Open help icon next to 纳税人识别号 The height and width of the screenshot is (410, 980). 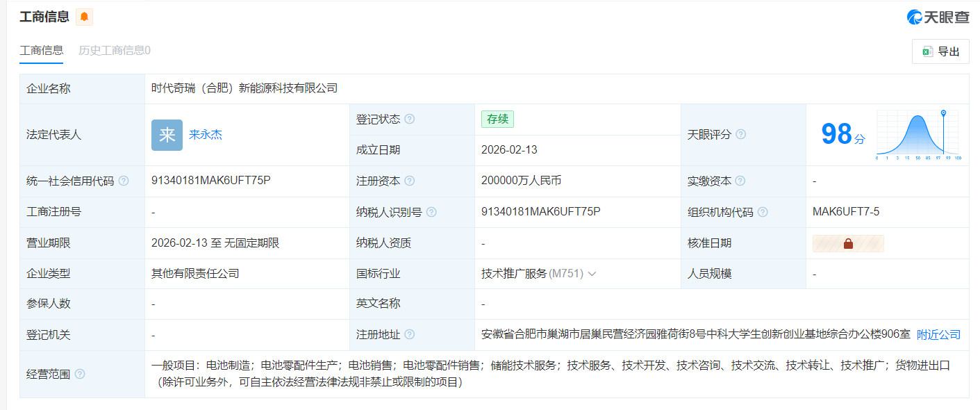(x=431, y=211)
